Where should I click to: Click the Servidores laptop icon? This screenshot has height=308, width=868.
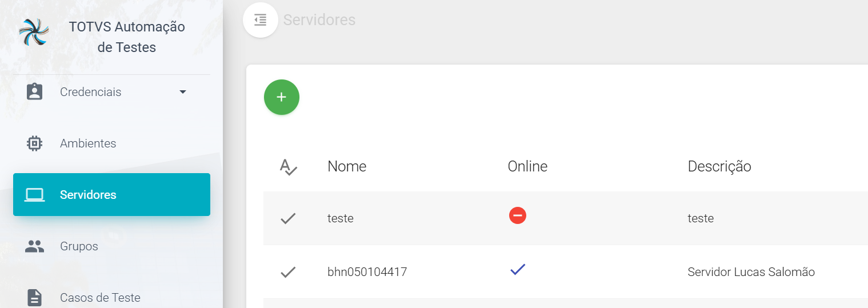35,195
